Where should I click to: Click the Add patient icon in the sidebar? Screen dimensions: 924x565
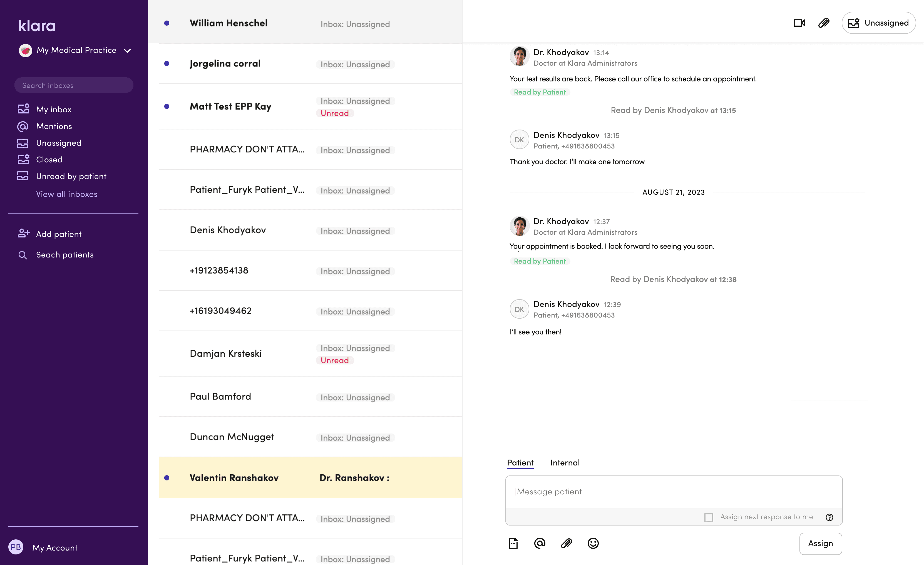23,233
